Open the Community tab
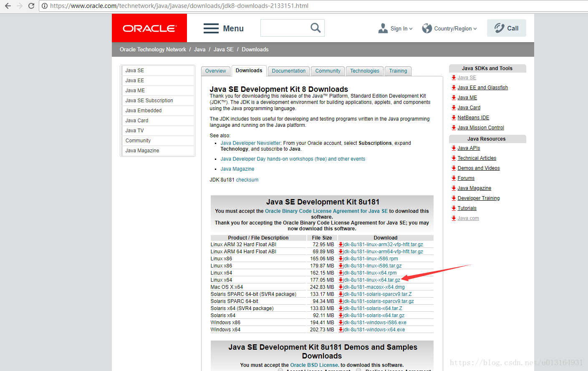The width and height of the screenshot is (588, 371). coord(328,71)
